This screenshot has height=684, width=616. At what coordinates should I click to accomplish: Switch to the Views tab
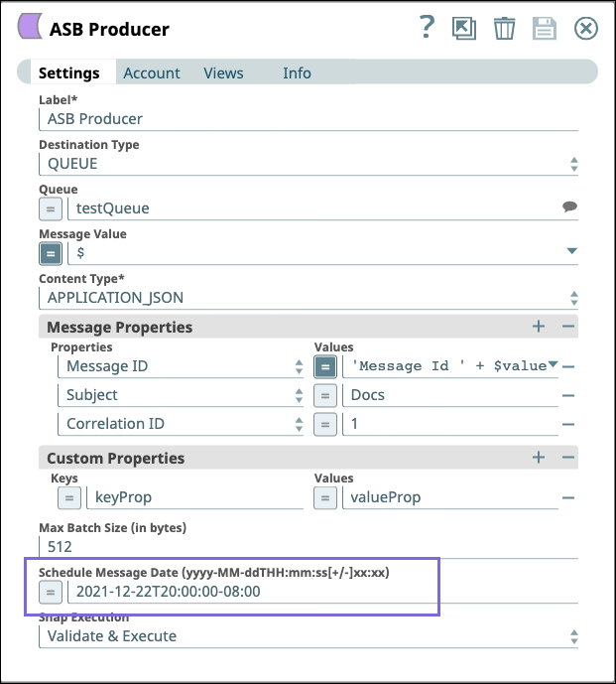click(x=223, y=72)
